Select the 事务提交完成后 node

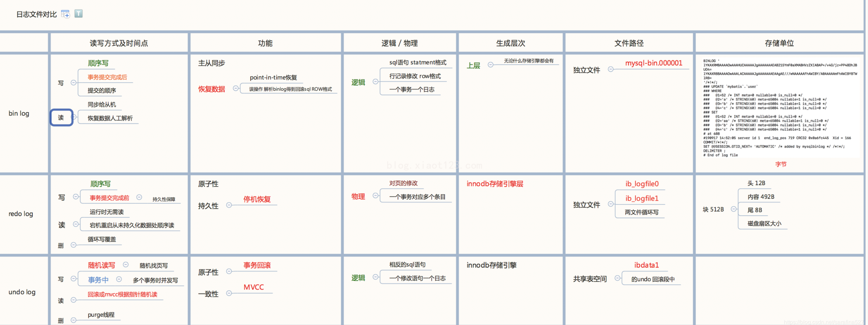pyautogui.click(x=107, y=77)
